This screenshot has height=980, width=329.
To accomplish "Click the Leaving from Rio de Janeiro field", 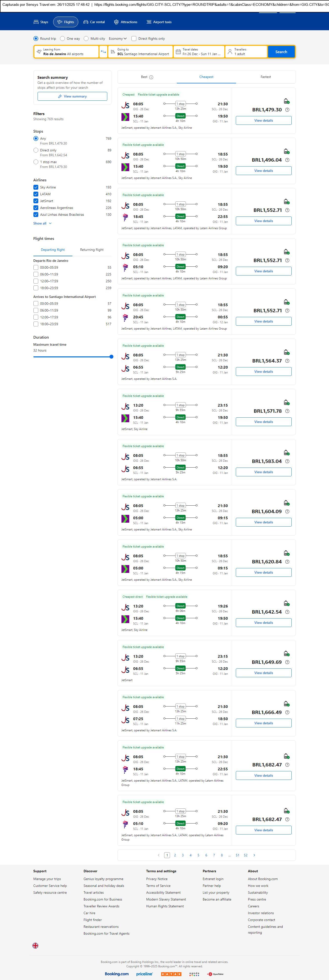I will (67, 52).
